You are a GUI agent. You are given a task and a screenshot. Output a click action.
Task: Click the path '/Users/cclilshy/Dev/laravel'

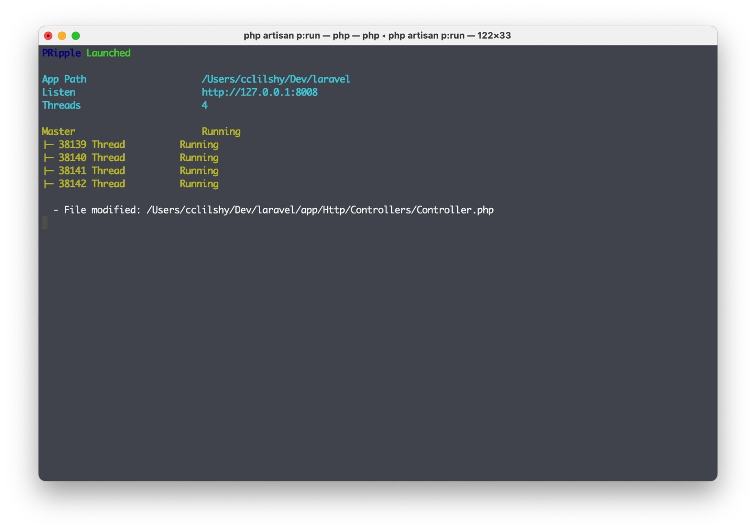click(x=276, y=79)
